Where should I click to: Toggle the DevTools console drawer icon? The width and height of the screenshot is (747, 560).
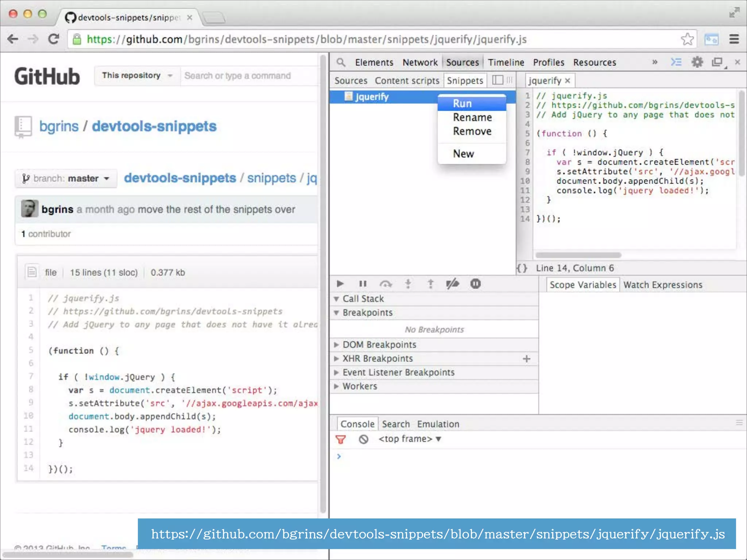pyautogui.click(x=676, y=62)
